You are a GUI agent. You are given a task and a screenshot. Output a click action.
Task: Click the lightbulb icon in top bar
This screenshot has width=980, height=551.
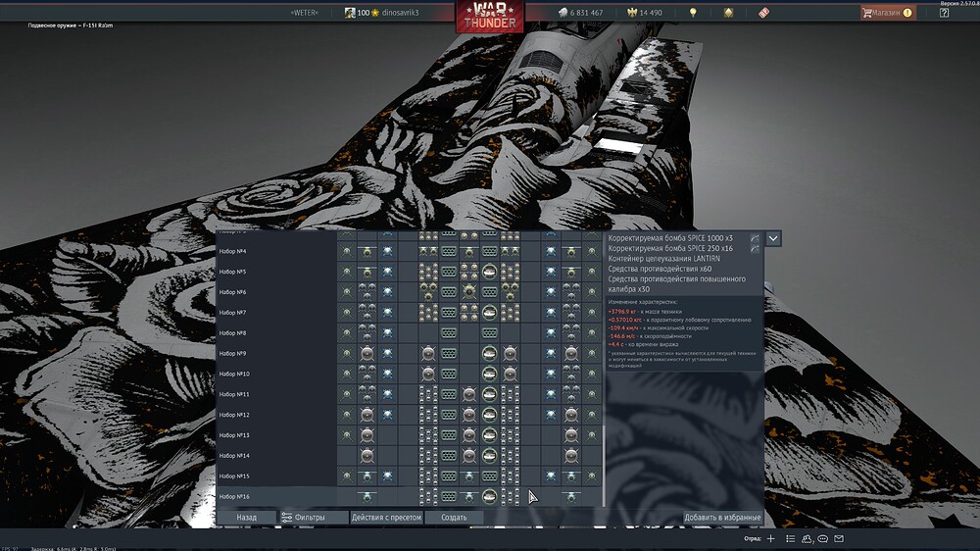click(x=693, y=13)
